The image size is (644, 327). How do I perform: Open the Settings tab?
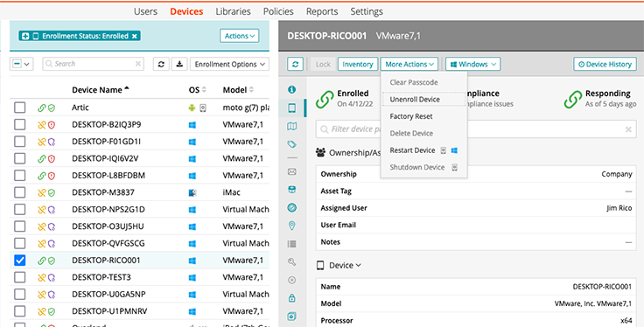367,11
